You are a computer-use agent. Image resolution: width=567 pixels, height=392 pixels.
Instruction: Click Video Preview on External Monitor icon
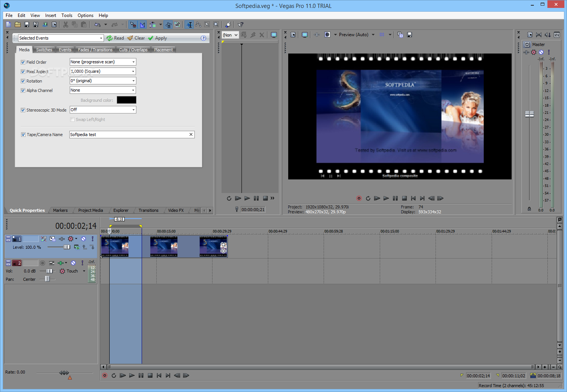(305, 35)
